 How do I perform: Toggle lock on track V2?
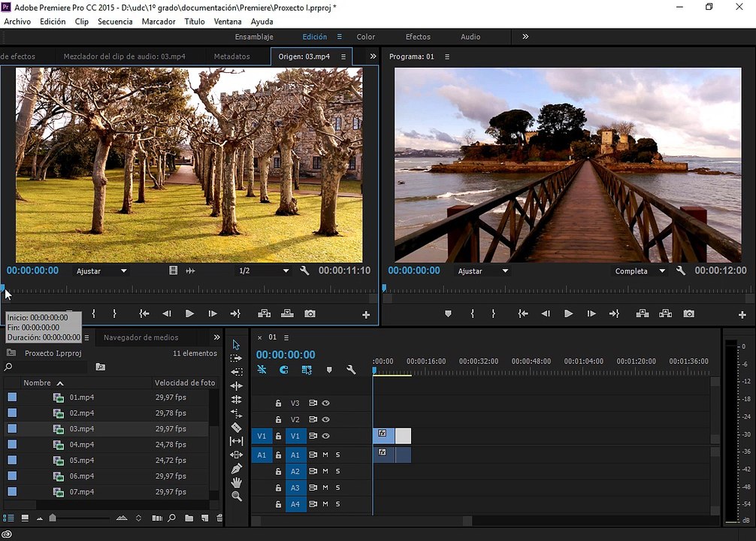pyautogui.click(x=278, y=419)
